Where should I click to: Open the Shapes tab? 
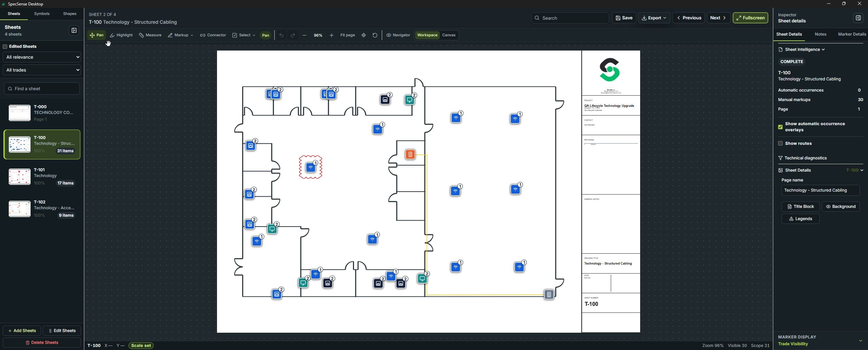point(70,14)
